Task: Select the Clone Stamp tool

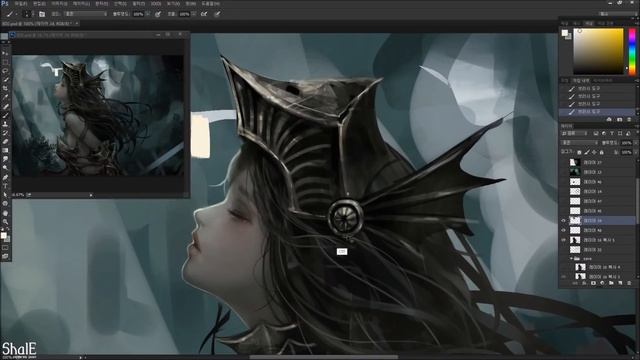Action: pyautogui.click(x=5, y=124)
